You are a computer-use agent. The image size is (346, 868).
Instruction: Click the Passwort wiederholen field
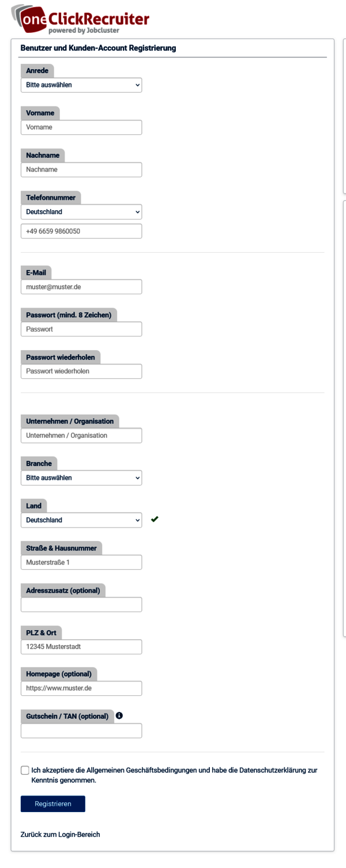pyautogui.click(x=81, y=371)
